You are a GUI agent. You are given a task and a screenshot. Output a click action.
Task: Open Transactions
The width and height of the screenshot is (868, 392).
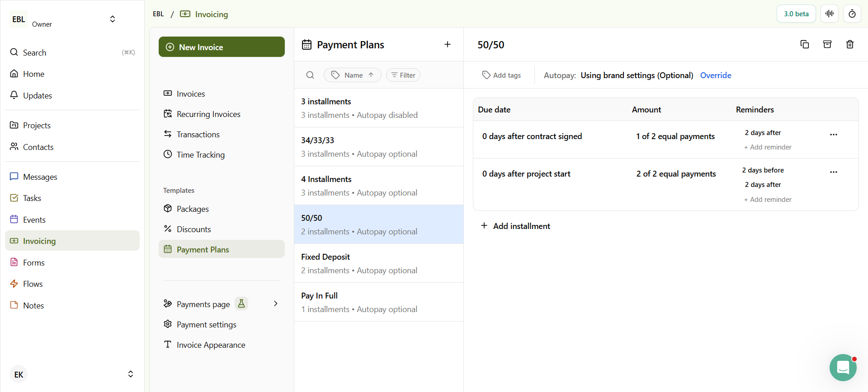pyautogui.click(x=222, y=134)
